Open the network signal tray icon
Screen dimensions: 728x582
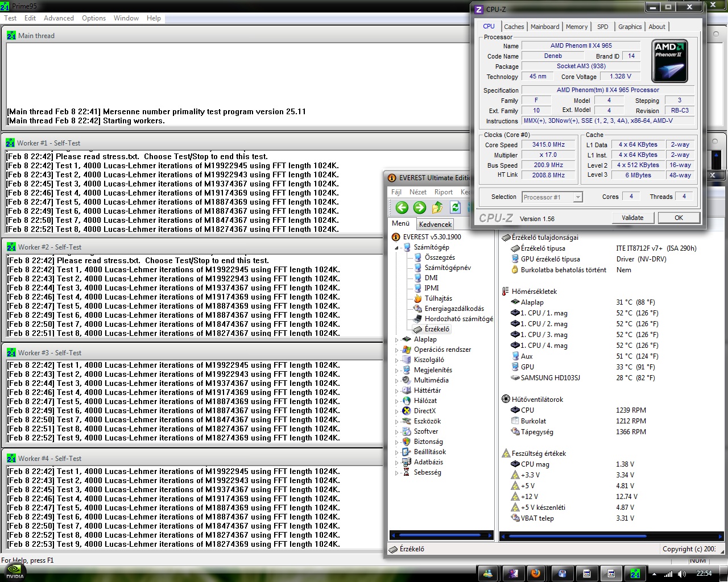668,574
